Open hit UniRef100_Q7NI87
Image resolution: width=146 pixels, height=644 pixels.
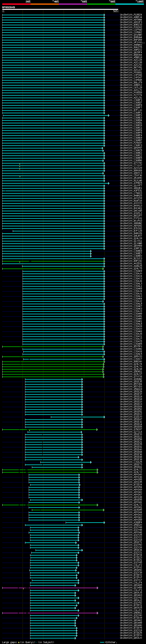(131, 429)
